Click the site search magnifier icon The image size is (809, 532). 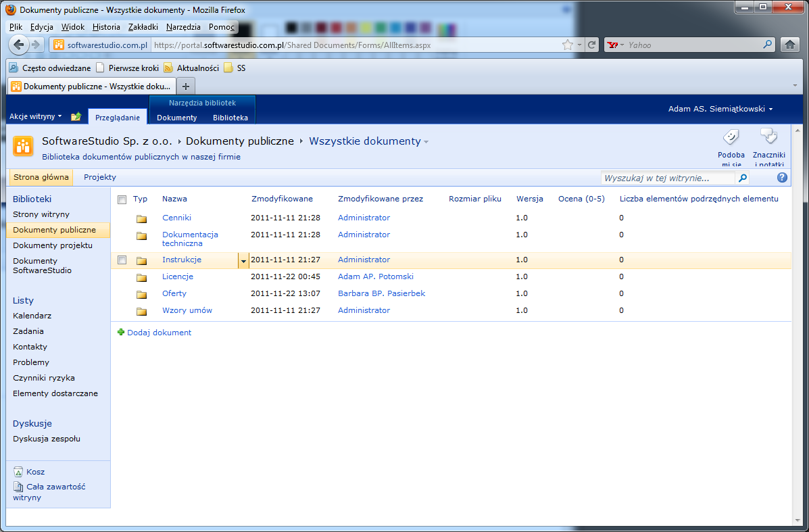click(x=743, y=178)
